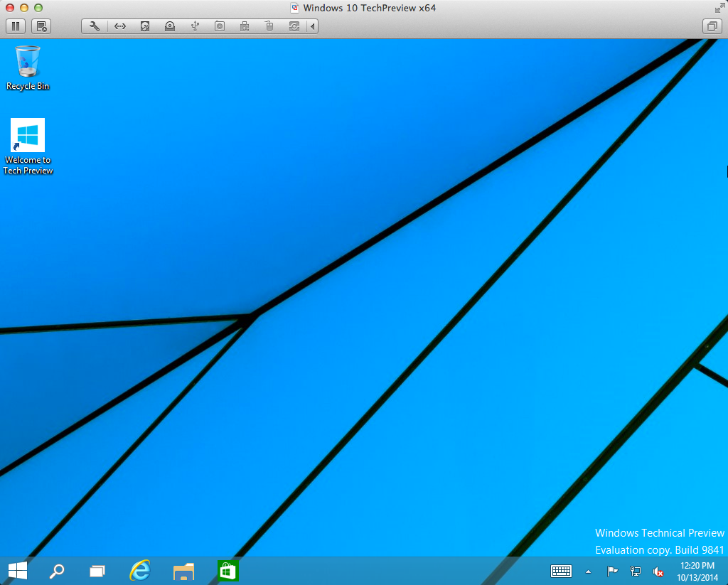
Task: Click the printer device toolbar icon
Action: click(x=245, y=26)
